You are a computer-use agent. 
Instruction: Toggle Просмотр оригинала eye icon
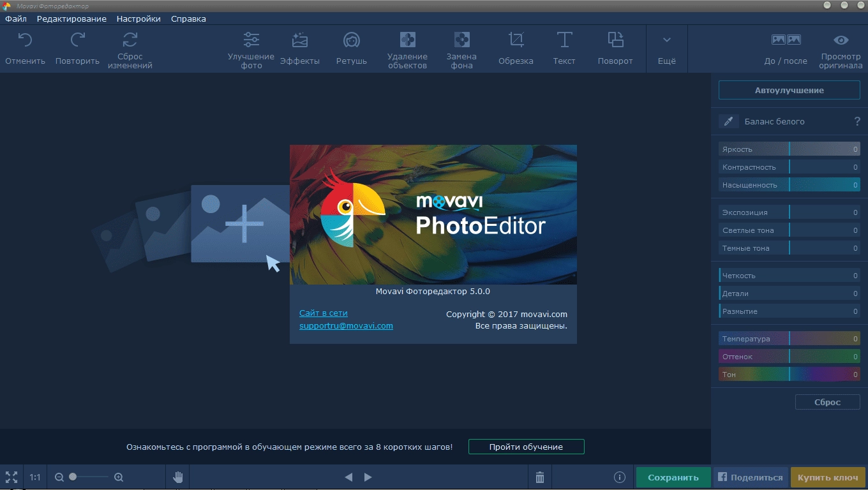click(841, 40)
